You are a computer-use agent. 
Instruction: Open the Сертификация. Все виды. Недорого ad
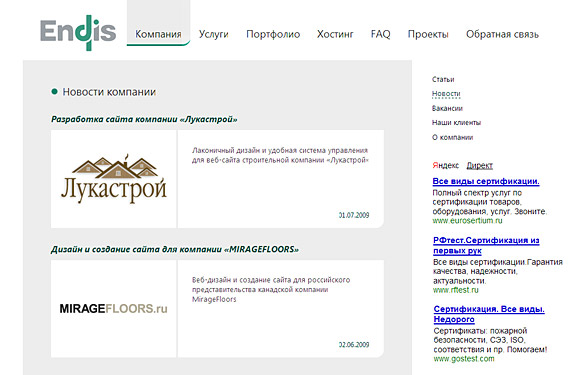tap(489, 314)
